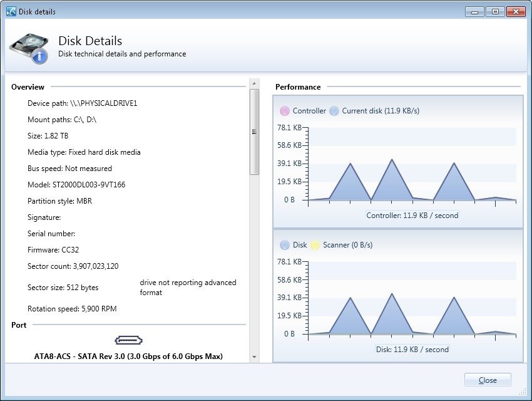This screenshot has width=532, height=401.
Task: Close window using the red X button
Action: [516, 11]
